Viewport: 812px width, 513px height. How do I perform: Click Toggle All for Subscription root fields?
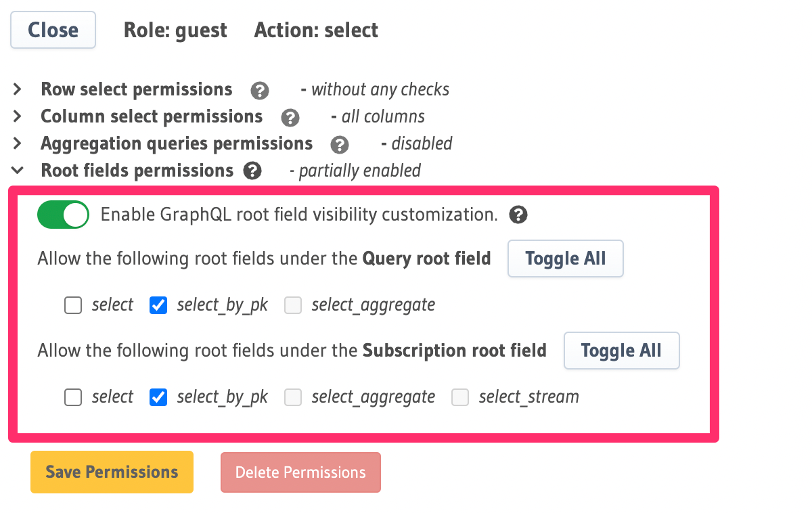click(x=621, y=351)
